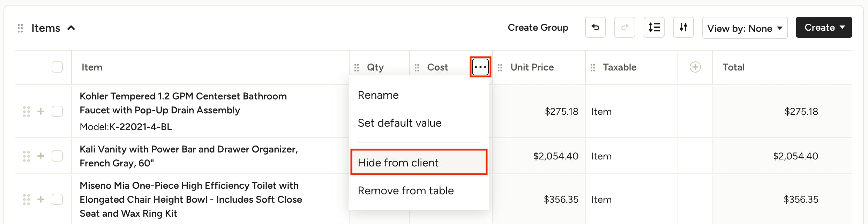Click the plus icon beside Kohler faucet row

coord(41,111)
